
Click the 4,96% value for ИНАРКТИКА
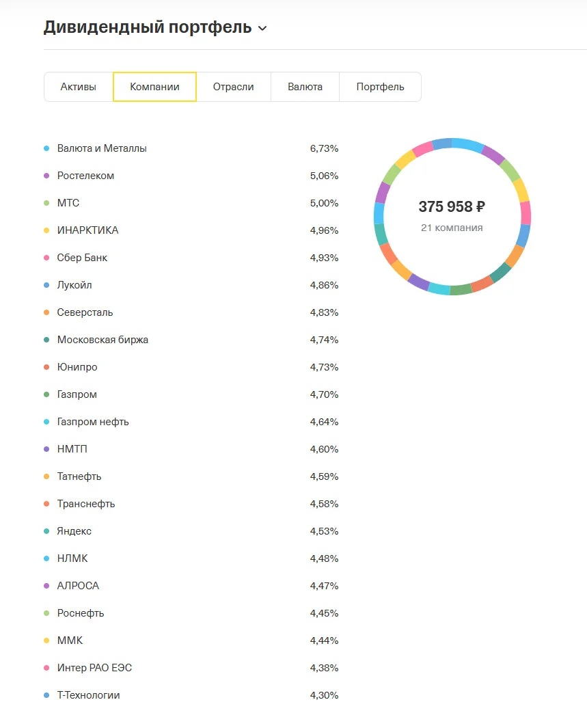point(325,230)
